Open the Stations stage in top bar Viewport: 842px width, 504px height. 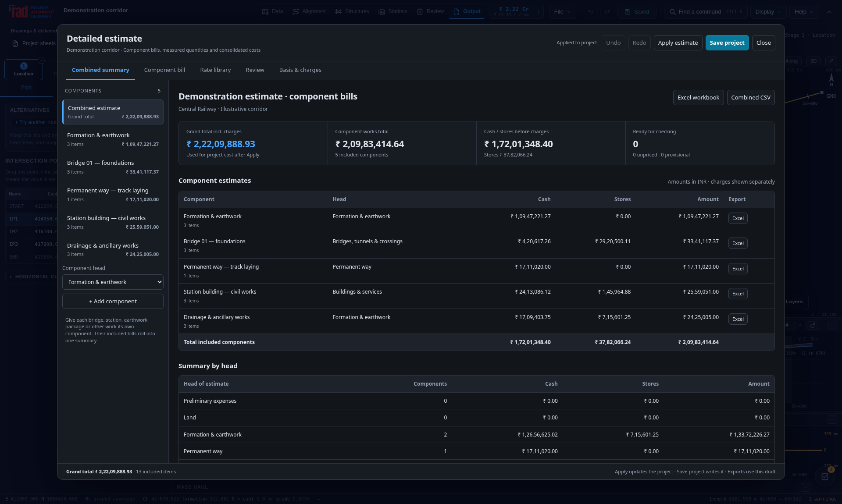click(x=393, y=11)
